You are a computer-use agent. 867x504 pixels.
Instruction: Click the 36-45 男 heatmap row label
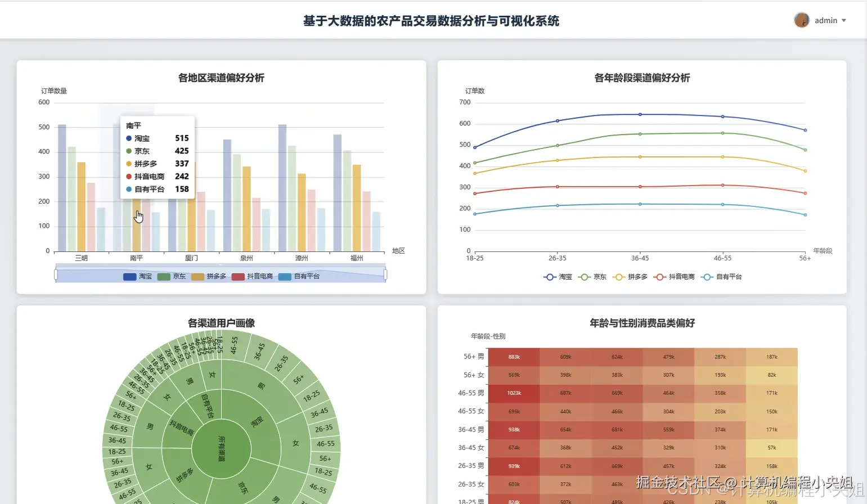pos(471,430)
